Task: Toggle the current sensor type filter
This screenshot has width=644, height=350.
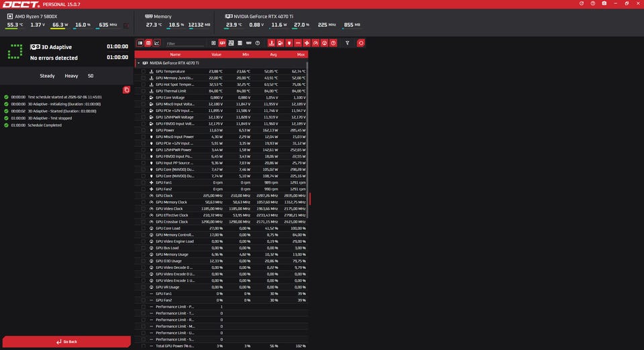Action: tap(298, 43)
